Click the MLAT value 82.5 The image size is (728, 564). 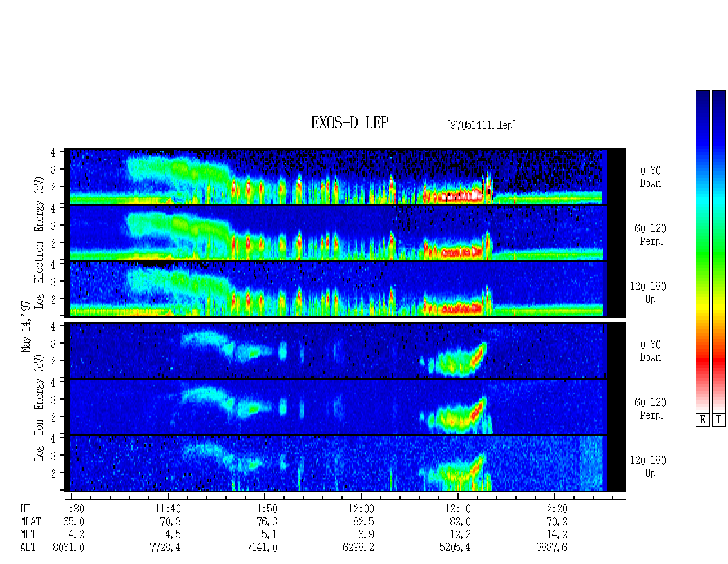[x=363, y=521]
